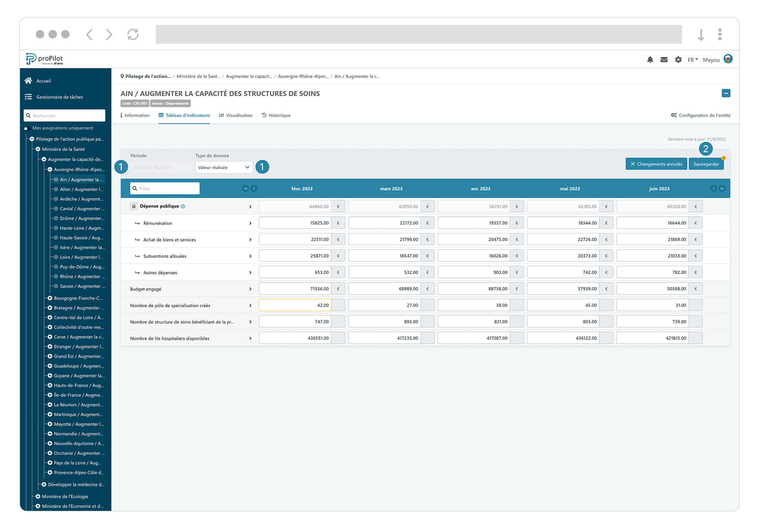
Task: Expand the Bretagne tree node
Action: point(50,308)
